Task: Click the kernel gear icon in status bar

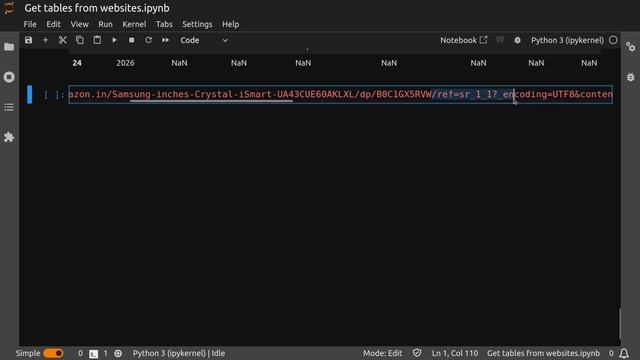Action: (118, 353)
